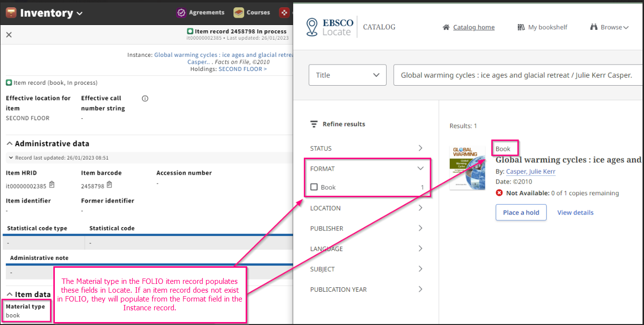Click the Place a hold button
Screen dimensions: 644x325
[x=521, y=212]
